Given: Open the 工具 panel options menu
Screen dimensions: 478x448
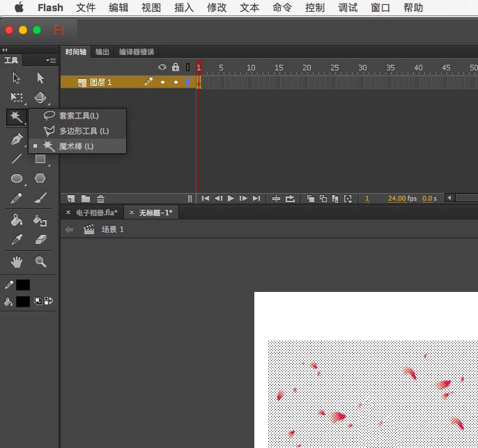Looking at the screenshot, I should 51,61.
